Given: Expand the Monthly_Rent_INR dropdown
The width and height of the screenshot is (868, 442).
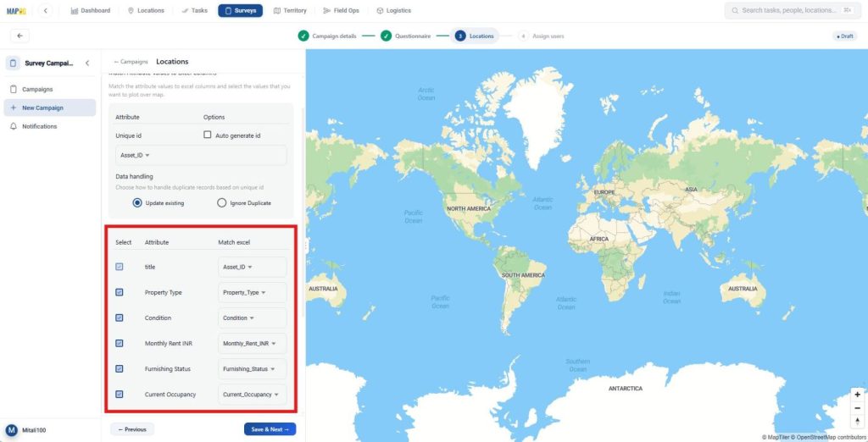Looking at the screenshot, I should click(253, 343).
